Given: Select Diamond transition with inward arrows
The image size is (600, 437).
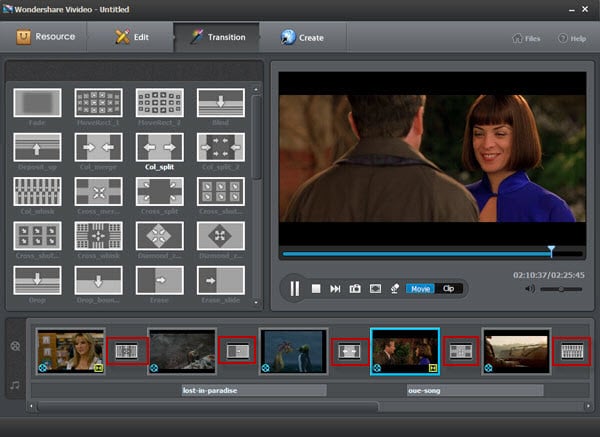Looking at the screenshot, I should (160, 236).
